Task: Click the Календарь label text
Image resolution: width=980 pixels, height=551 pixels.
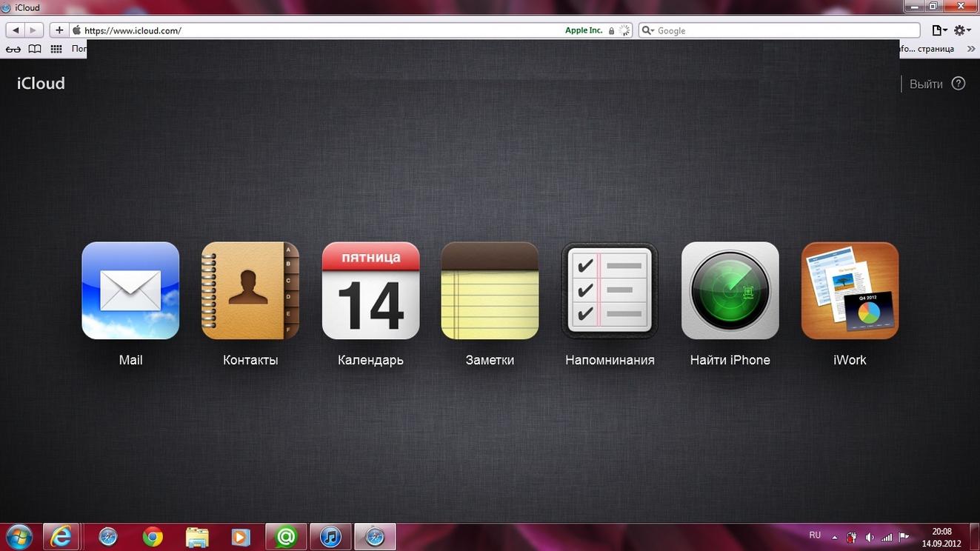Action: 370,361
